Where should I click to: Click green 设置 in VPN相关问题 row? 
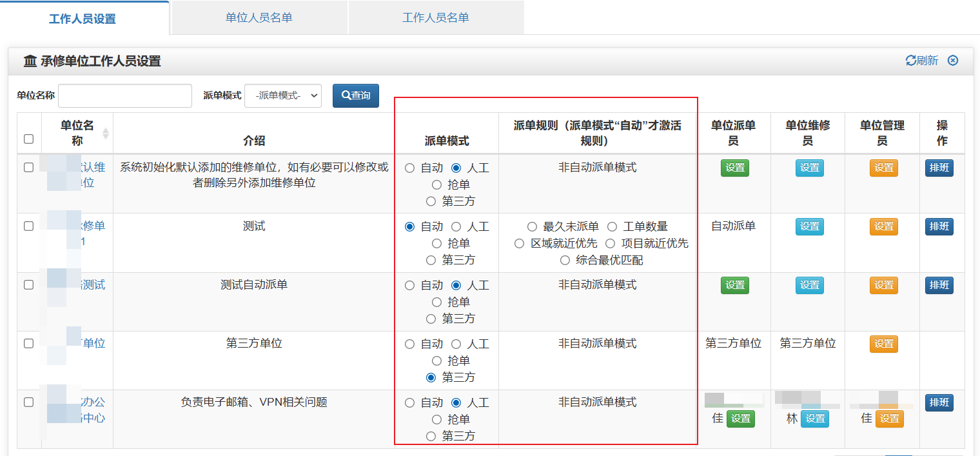pos(741,419)
